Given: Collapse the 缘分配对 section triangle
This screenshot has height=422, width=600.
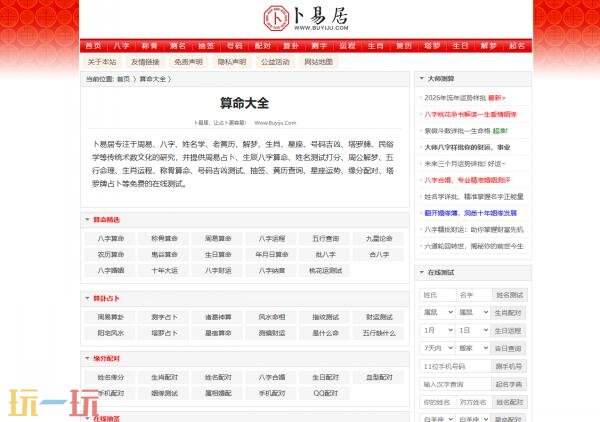Looking at the screenshot, I should (87, 358).
